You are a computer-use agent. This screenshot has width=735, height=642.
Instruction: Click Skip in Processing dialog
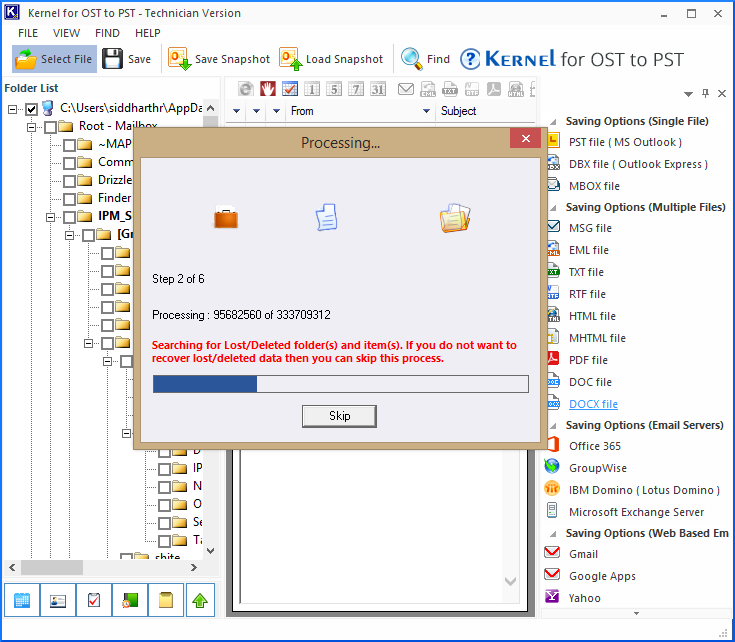coord(339,416)
